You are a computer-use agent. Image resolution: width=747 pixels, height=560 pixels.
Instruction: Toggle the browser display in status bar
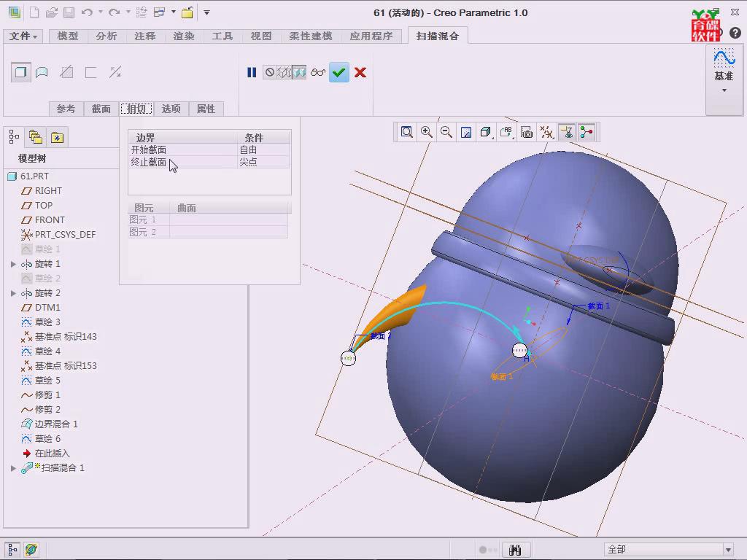tap(31, 550)
